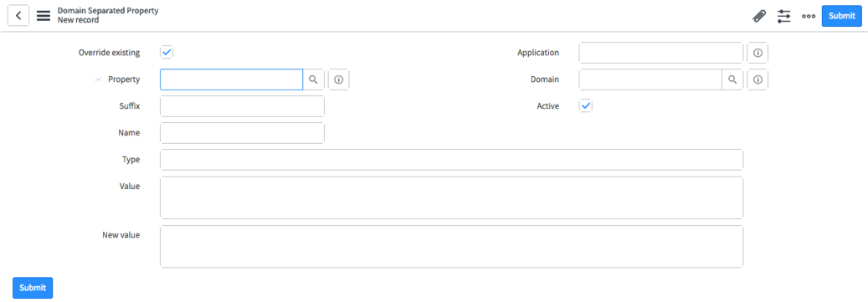
Task: Preview Application record info icon
Action: [x=758, y=53]
